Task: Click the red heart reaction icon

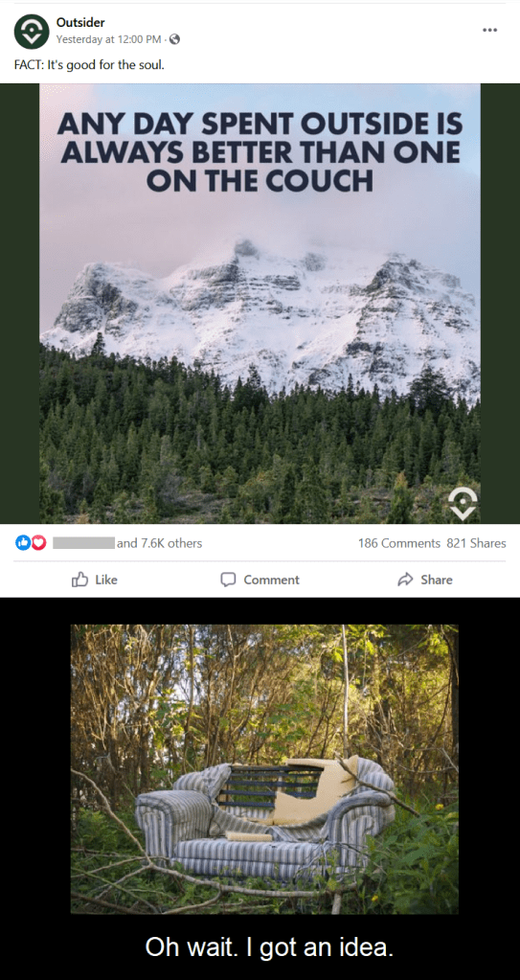Action: (x=38, y=543)
